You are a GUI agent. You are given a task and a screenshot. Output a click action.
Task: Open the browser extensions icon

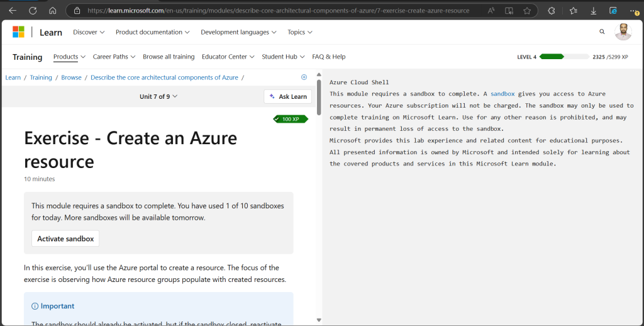pos(552,11)
